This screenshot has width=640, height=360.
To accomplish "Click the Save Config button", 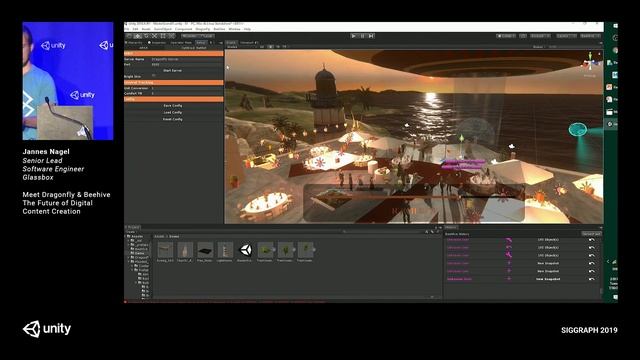I will click(173, 106).
